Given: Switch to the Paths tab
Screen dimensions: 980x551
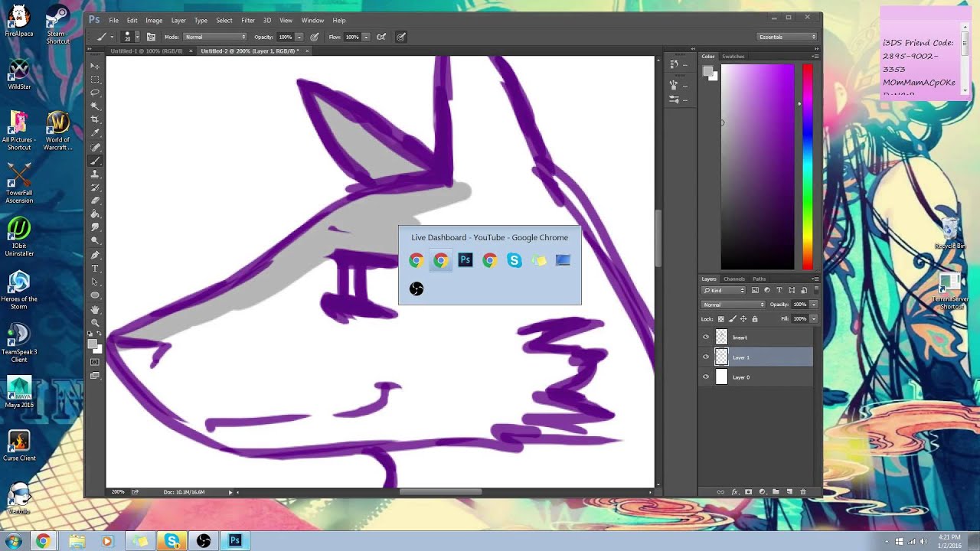Looking at the screenshot, I should click(x=759, y=279).
